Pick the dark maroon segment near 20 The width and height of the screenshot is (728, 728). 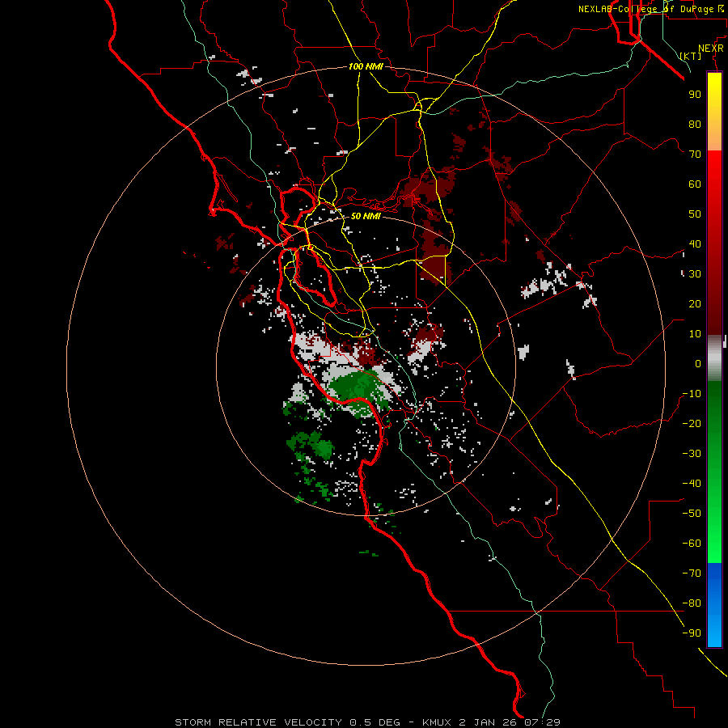714,304
